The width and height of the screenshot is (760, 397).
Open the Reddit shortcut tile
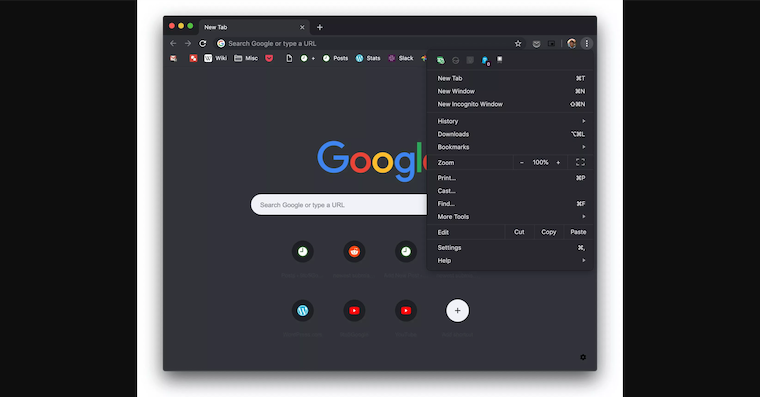coord(354,252)
